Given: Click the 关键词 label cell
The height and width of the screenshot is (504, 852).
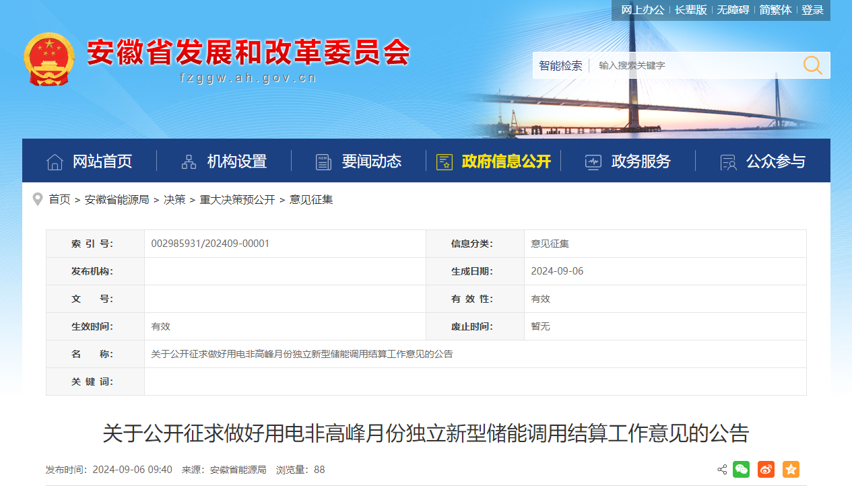Looking at the screenshot, I should click(x=95, y=382).
